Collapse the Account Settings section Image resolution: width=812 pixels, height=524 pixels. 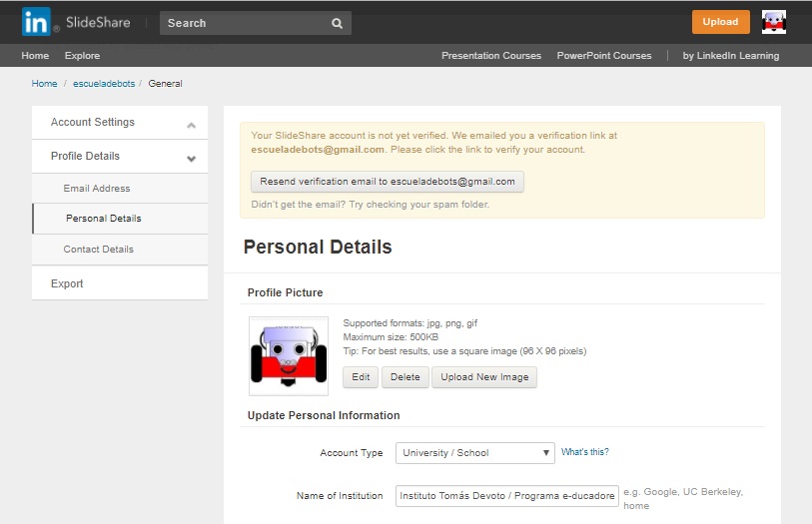pos(191,125)
